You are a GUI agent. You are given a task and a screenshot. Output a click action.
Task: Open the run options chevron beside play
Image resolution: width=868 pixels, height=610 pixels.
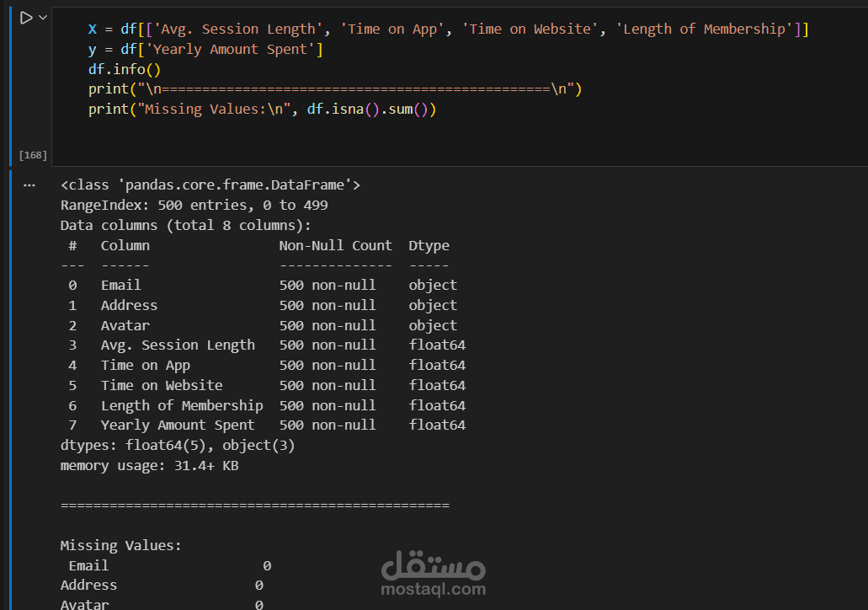(43, 18)
